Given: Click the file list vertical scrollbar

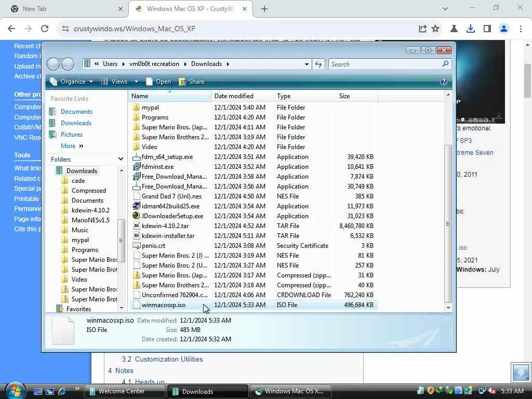Looking at the screenshot, I should point(448,224).
